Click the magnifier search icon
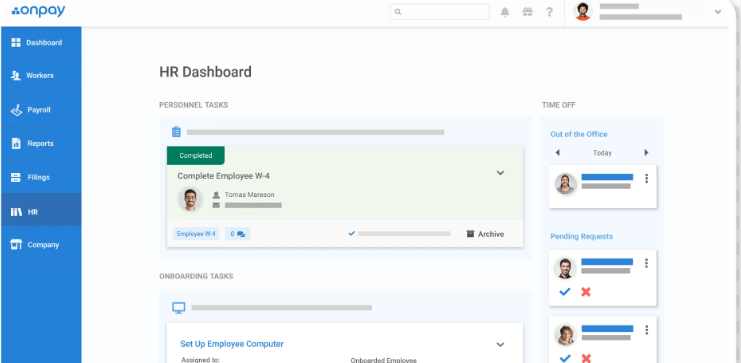Screen dimensions: 741x363 [x=398, y=12]
